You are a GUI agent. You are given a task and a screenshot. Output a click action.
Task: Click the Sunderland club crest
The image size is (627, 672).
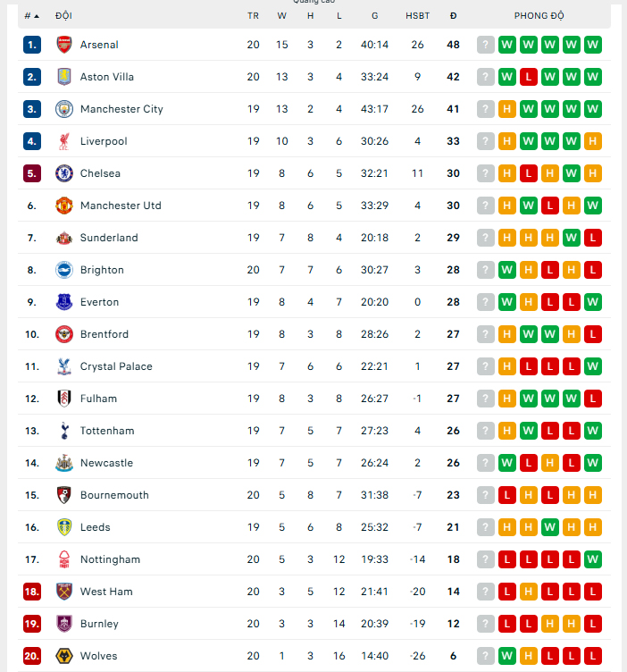coord(63,238)
